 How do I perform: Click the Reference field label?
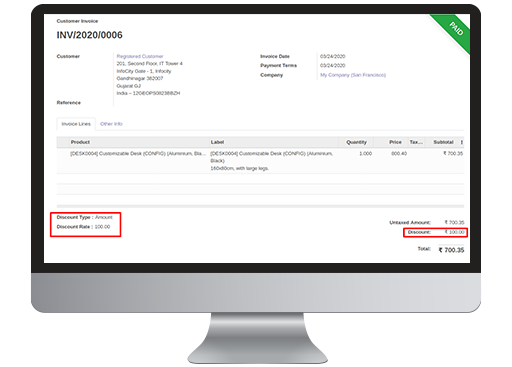pyautogui.click(x=69, y=103)
